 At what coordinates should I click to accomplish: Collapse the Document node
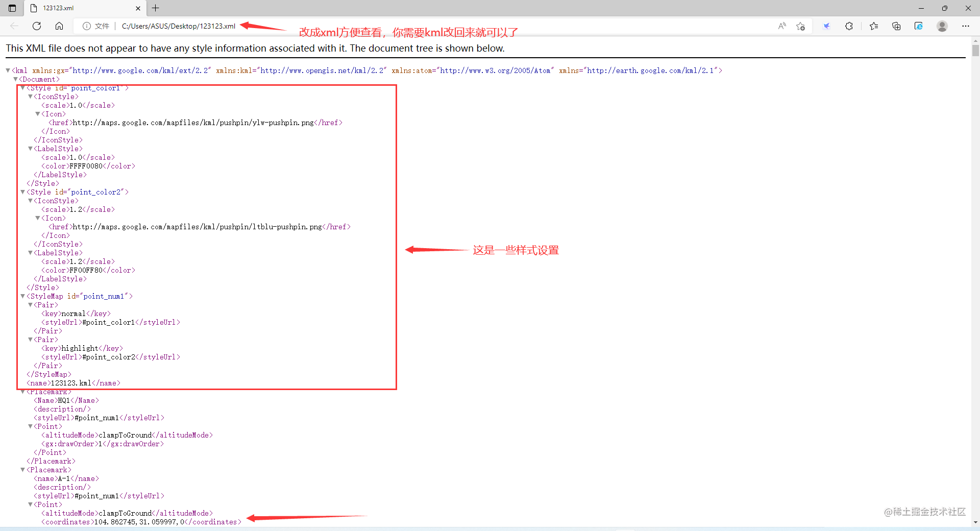15,79
